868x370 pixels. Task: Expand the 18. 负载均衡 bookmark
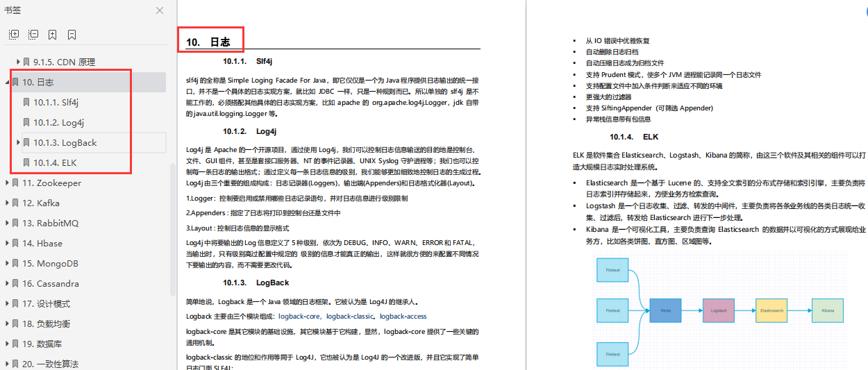pyautogui.click(x=7, y=323)
